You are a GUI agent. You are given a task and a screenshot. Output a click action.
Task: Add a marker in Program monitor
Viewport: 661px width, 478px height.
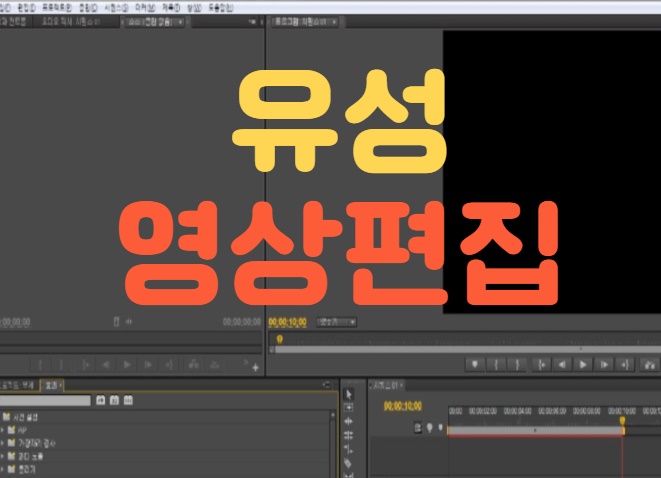tap(475, 364)
